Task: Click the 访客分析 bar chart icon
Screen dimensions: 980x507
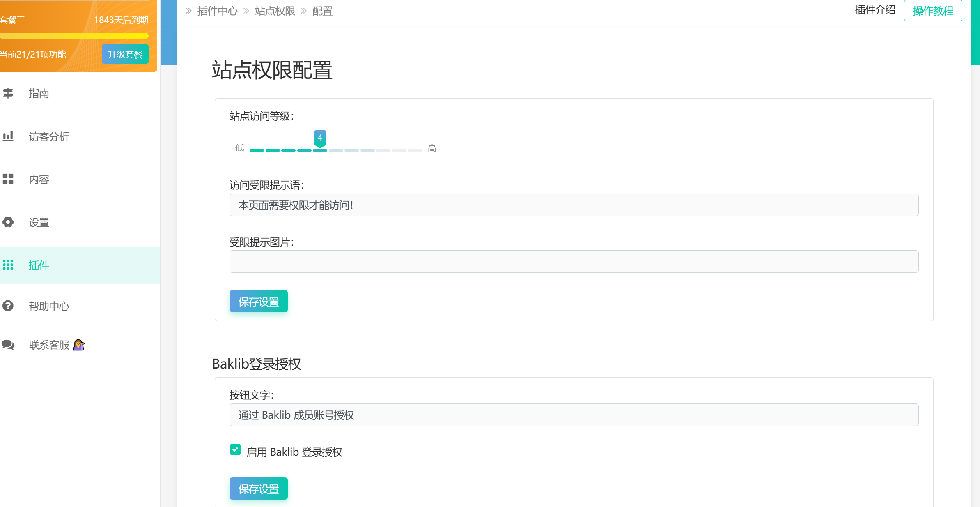Action: click(x=8, y=136)
